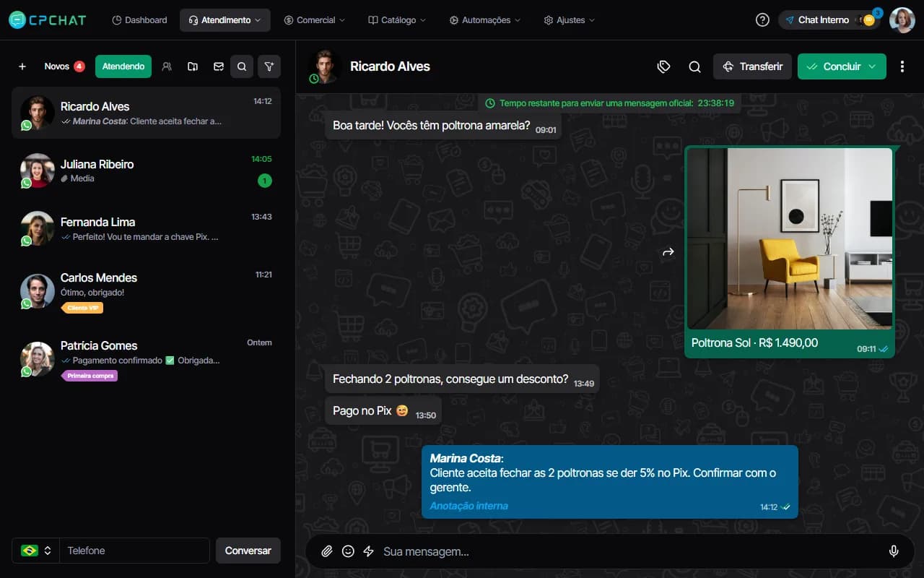Open the group contacts icon in sidebar toolbar

point(167,66)
